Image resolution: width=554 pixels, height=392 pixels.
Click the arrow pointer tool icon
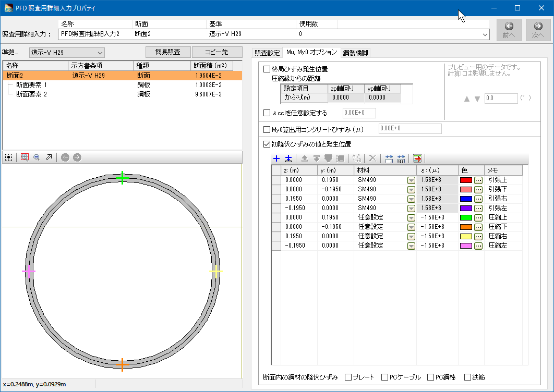[49, 157]
